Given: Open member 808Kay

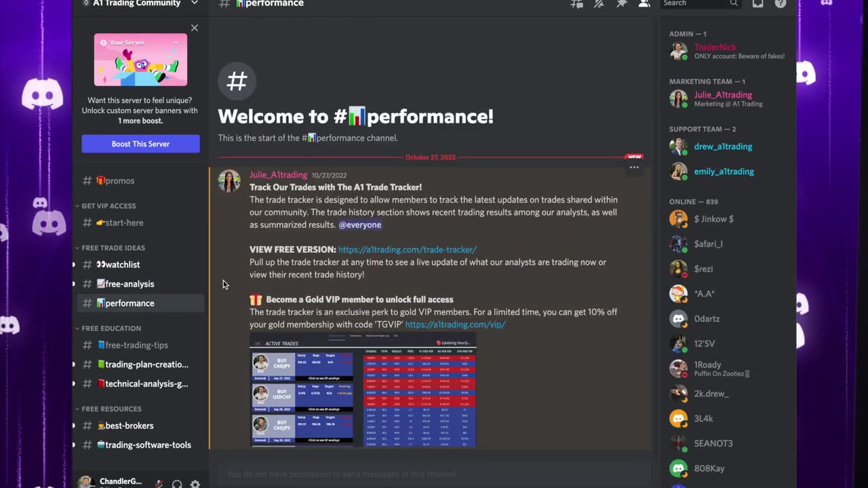Looking at the screenshot, I should click(x=727, y=468).
